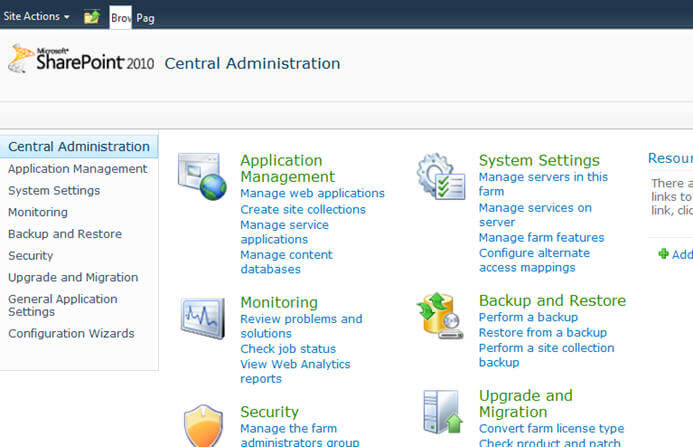Open the System Settings section heading
The height and width of the screenshot is (447, 693).
(x=539, y=160)
